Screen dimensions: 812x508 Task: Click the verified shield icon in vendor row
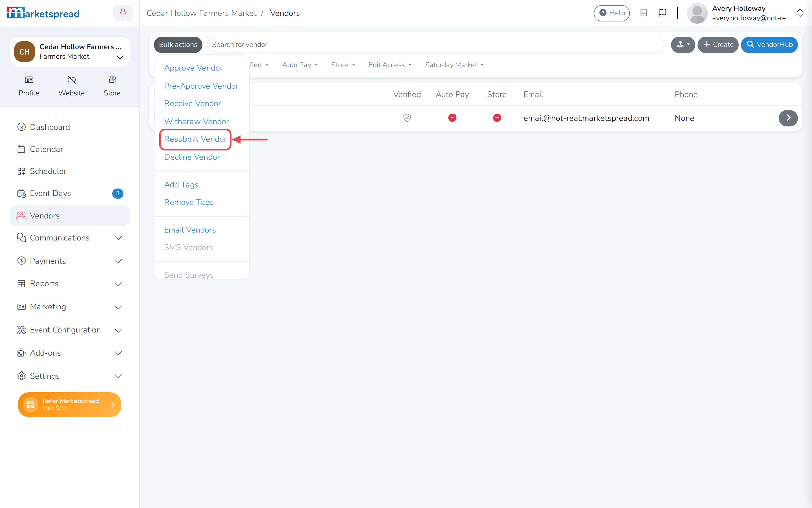click(407, 118)
